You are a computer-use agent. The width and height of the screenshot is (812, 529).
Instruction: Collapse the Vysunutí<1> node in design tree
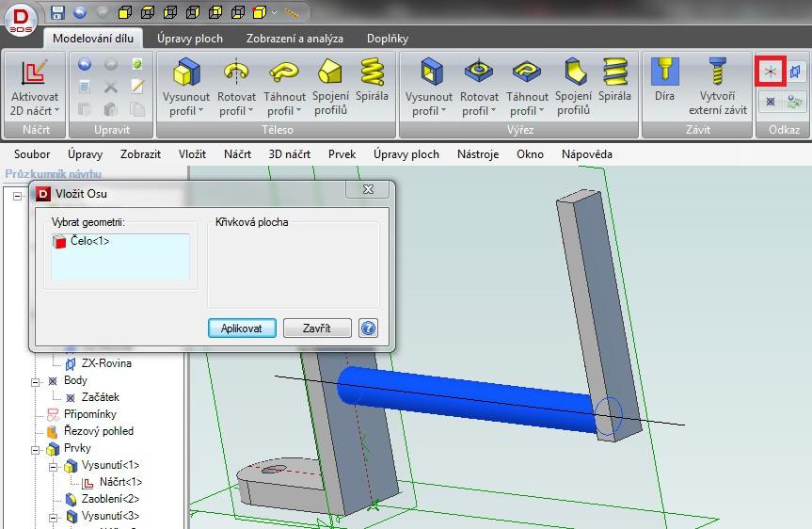(53, 467)
